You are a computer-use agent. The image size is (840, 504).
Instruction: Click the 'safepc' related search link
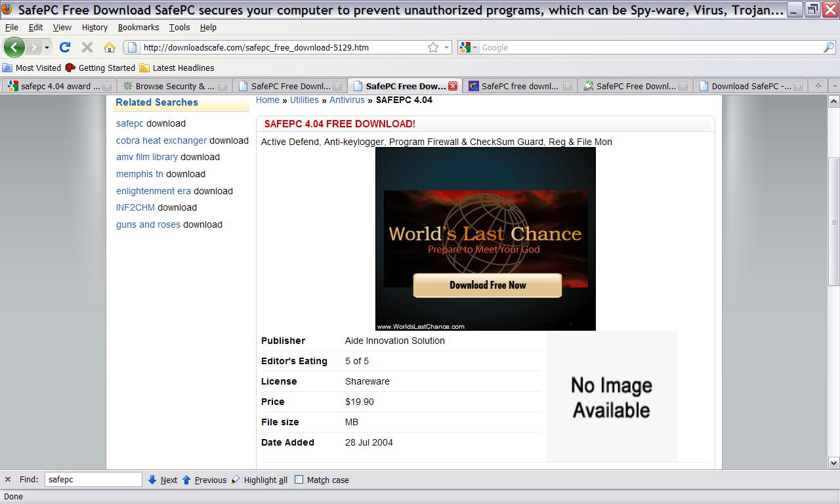point(129,123)
